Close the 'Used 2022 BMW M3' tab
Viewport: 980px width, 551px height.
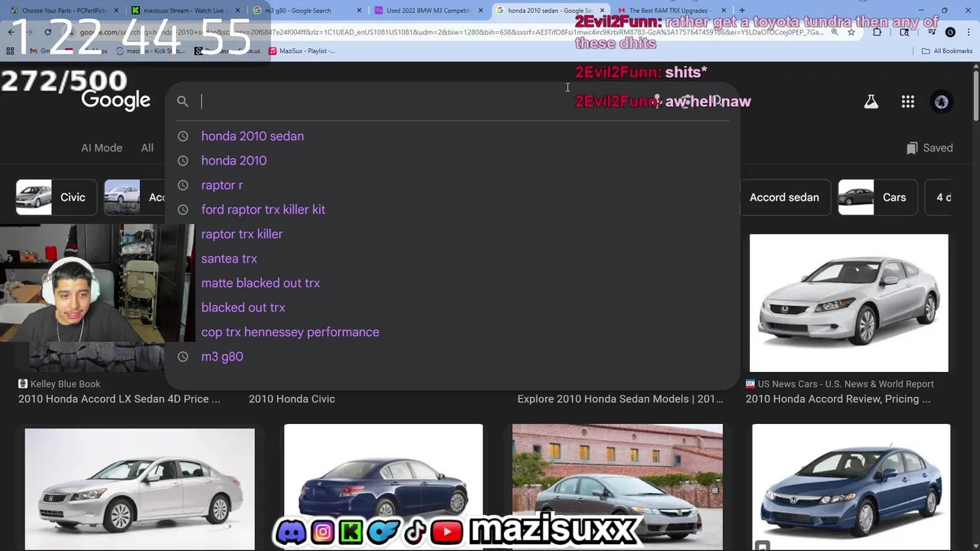[481, 11]
